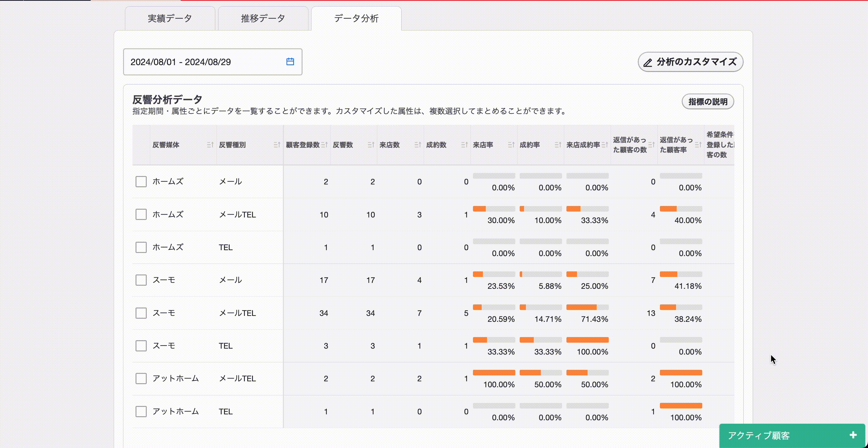The image size is (868, 448).
Task: Open 分析のカスタマイズ button
Action: click(x=690, y=62)
